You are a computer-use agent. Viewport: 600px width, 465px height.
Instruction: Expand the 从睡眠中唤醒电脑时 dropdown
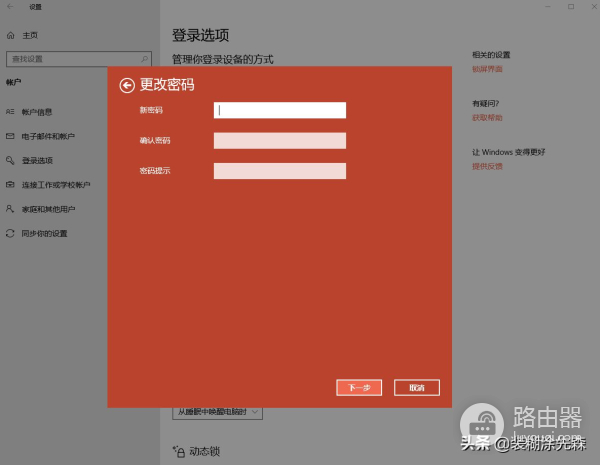pos(217,412)
